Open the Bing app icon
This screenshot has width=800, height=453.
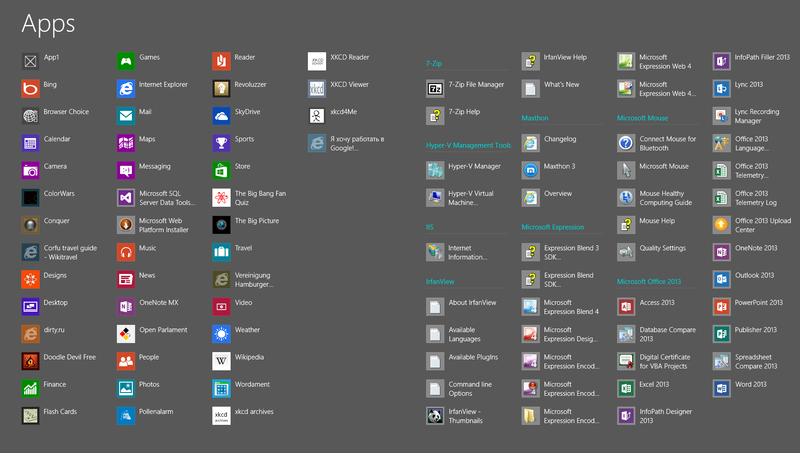coord(30,89)
